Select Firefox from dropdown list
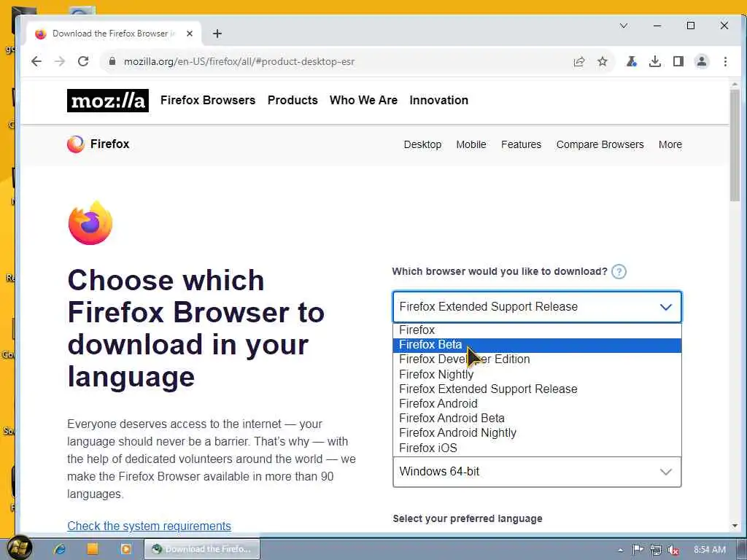Screen dimensions: 747x560 click(x=537, y=330)
